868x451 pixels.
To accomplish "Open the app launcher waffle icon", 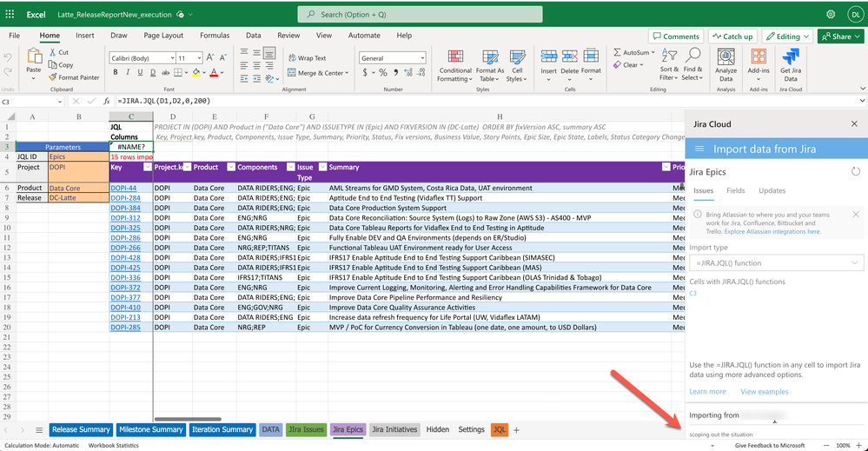I will click(10, 15).
